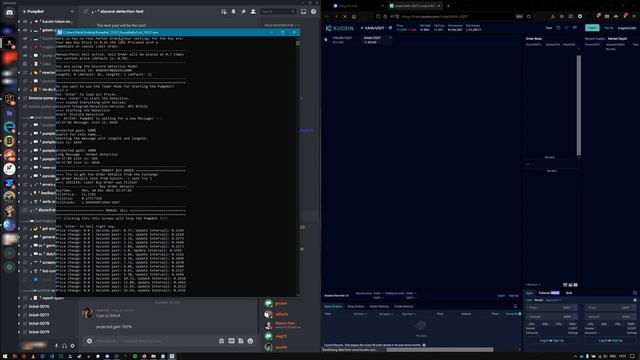Click the Discord search field
Viewport: 640px width, 360px height.
[x=278, y=11]
